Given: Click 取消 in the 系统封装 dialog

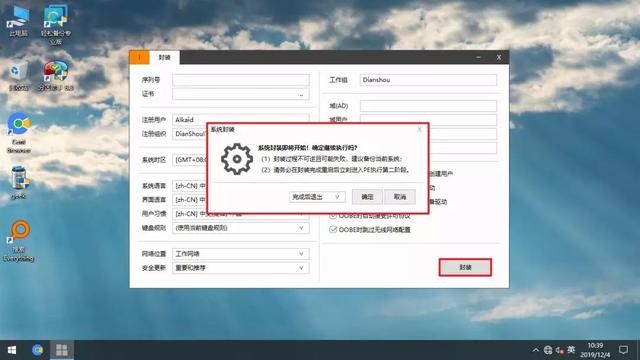Looking at the screenshot, I should point(400,197).
